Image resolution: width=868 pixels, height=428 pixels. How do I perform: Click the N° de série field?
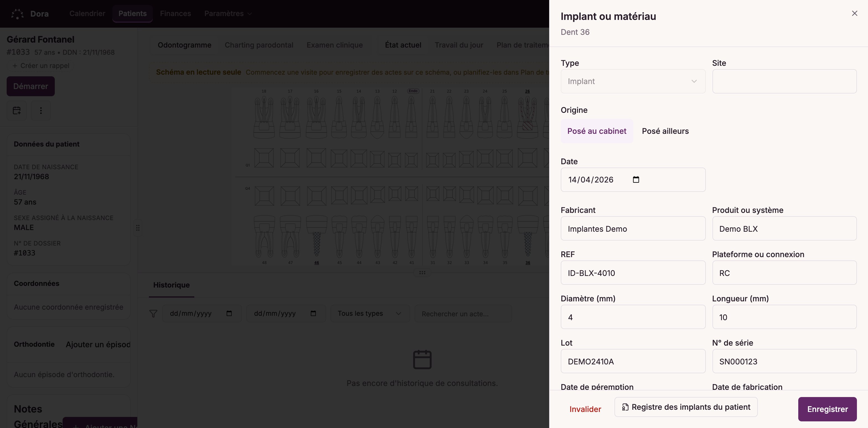(x=784, y=361)
